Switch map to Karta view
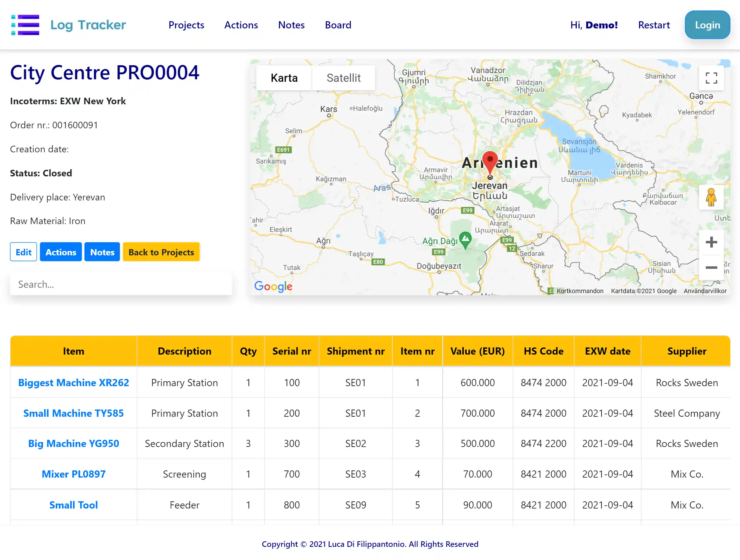 [284, 78]
